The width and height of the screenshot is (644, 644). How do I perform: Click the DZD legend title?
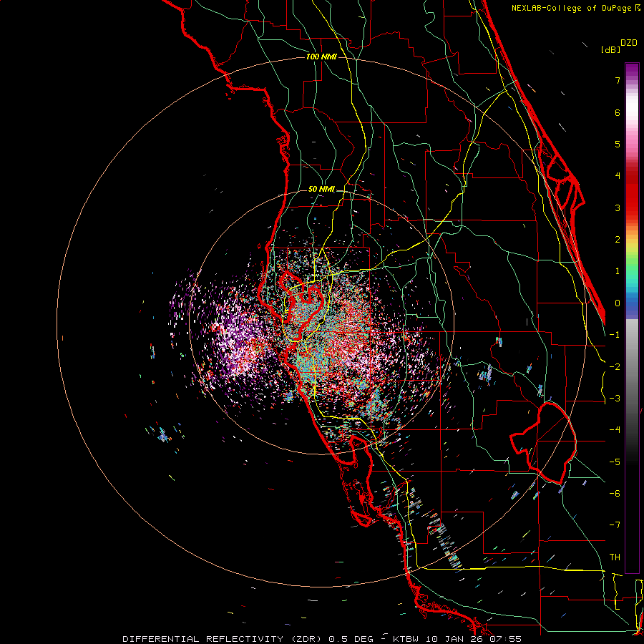point(628,43)
